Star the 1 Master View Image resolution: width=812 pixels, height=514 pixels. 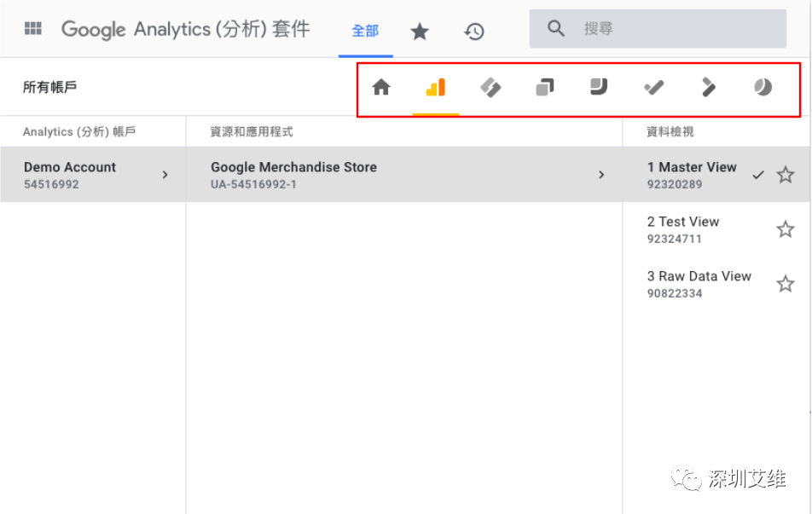coord(786,175)
